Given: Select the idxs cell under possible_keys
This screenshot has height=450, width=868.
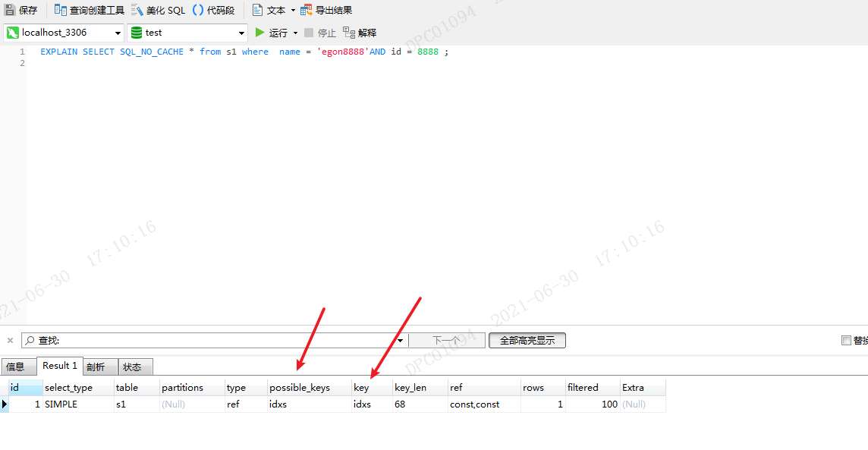Looking at the screenshot, I should (x=310, y=404).
